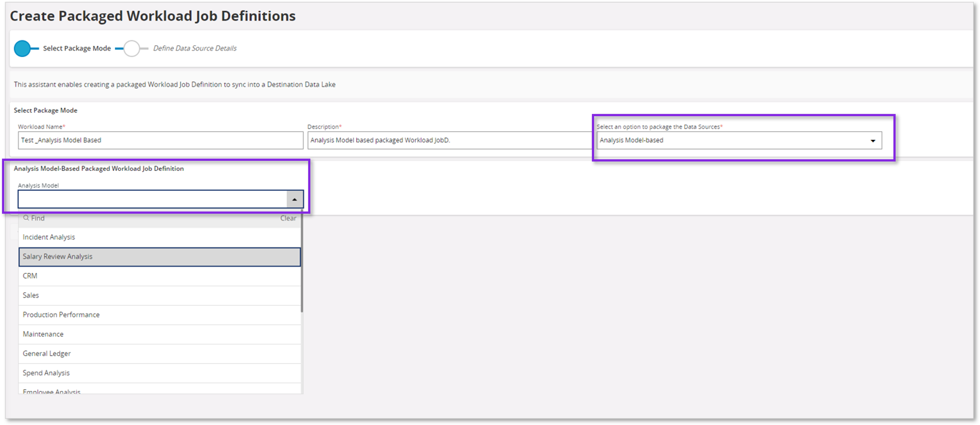Open the package Data Sources dropdown arrow
980x425 pixels.
pos(873,141)
